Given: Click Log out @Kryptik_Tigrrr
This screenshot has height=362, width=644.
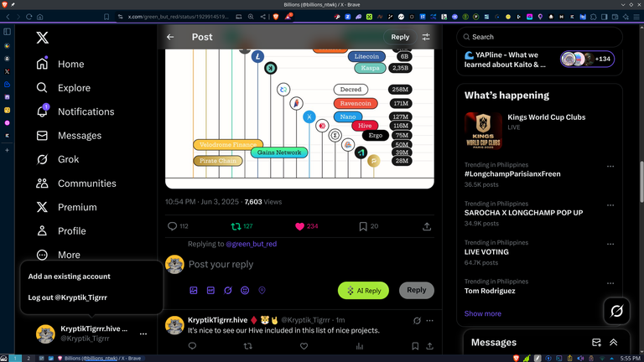Looking at the screenshot, I should (67, 297).
